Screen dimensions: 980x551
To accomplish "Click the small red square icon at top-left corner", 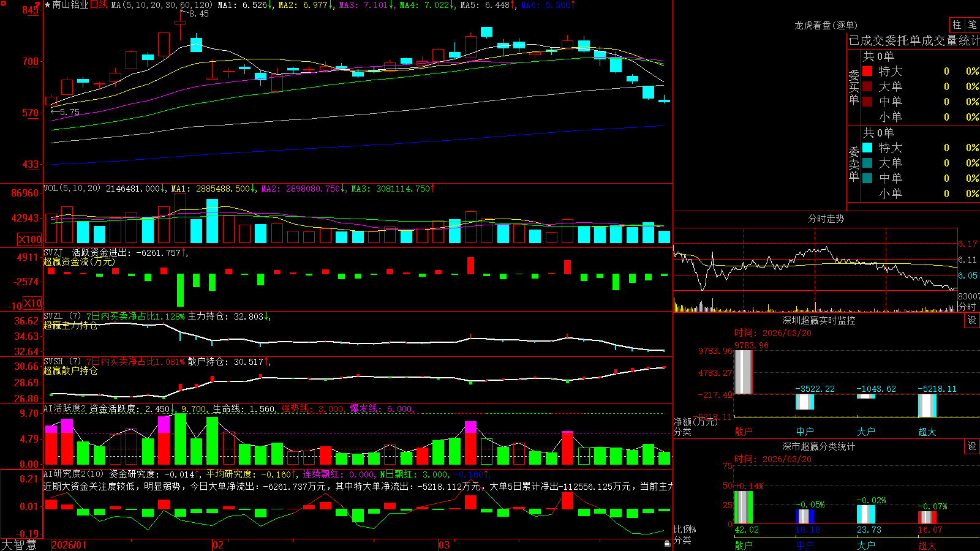I will [x=4, y=4].
